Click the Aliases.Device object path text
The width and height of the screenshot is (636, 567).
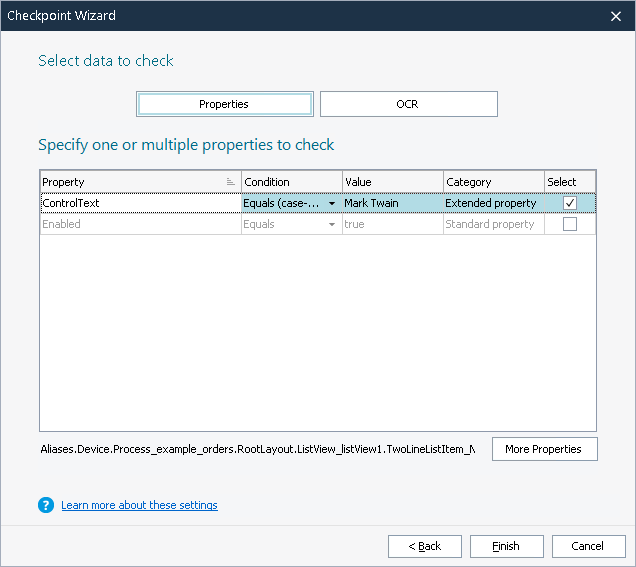tap(257, 449)
